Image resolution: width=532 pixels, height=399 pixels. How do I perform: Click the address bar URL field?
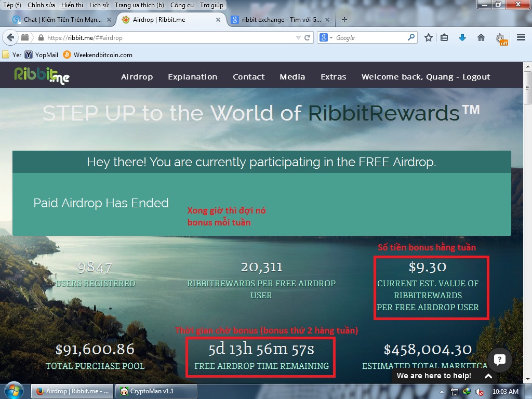point(170,37)
